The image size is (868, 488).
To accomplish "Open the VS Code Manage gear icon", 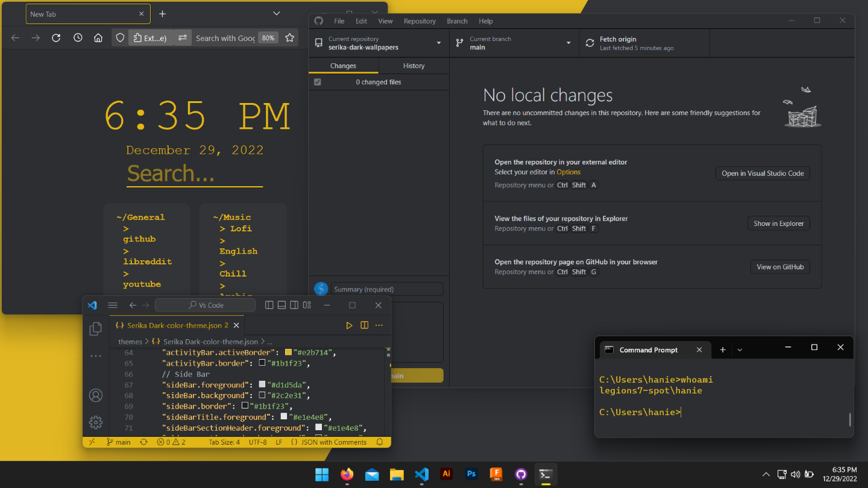I will click(95, 422).
